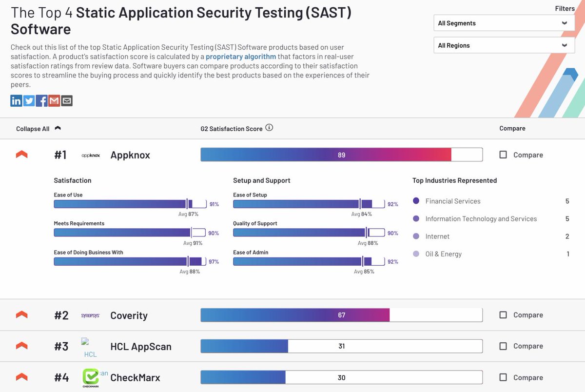Click the Avg 84% label under Ease of Setup
The image size is (585, 392).
[x=362, y=214]
